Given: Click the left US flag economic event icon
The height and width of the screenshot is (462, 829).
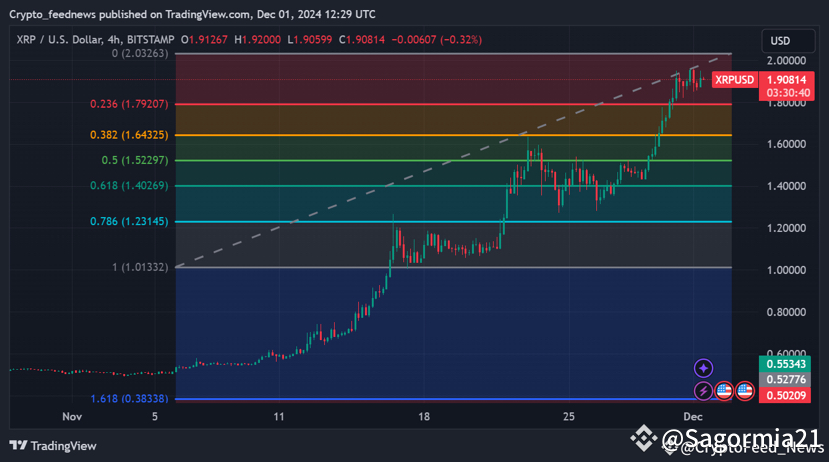Looking at the screenshot, I should tap(724, 391).
